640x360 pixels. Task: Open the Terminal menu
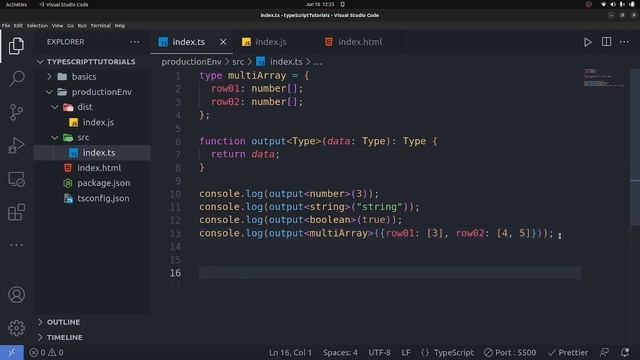click(100, 25)
